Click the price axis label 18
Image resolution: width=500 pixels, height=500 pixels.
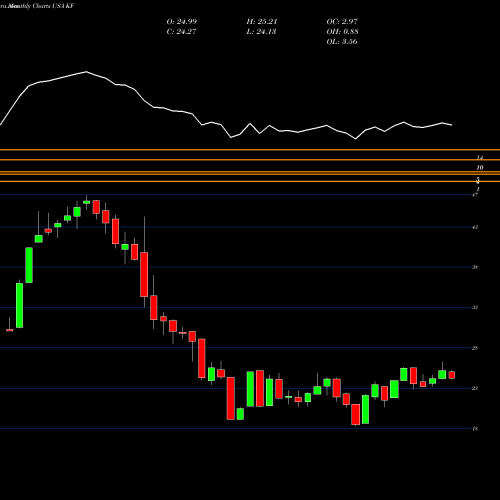475,429
